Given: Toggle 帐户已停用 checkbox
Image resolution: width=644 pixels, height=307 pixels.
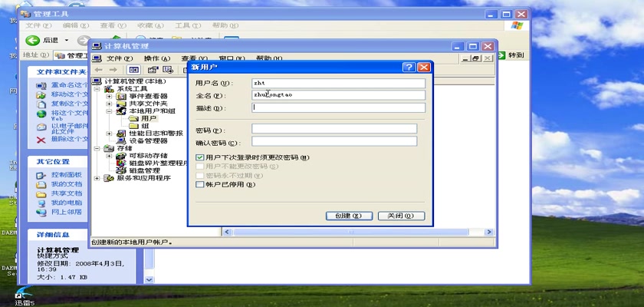Looking at the screenshot, I should click(199, 184).
